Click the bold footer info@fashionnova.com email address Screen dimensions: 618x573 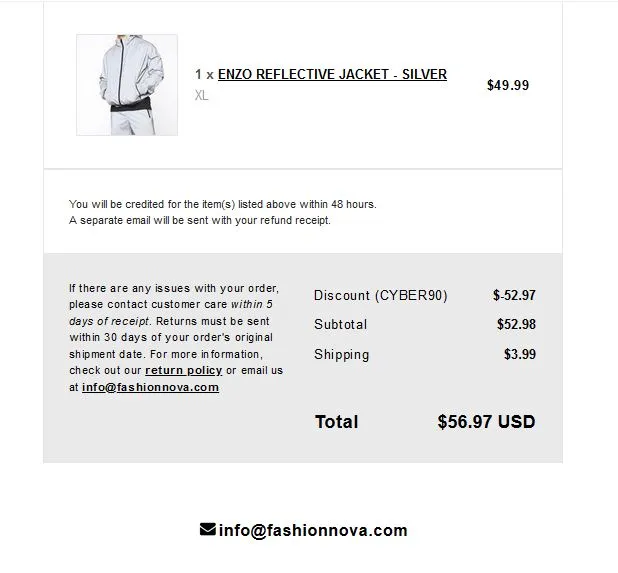point(313,530)
